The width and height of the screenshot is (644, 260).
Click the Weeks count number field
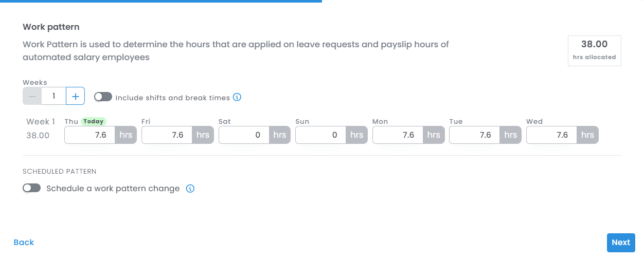53,96
